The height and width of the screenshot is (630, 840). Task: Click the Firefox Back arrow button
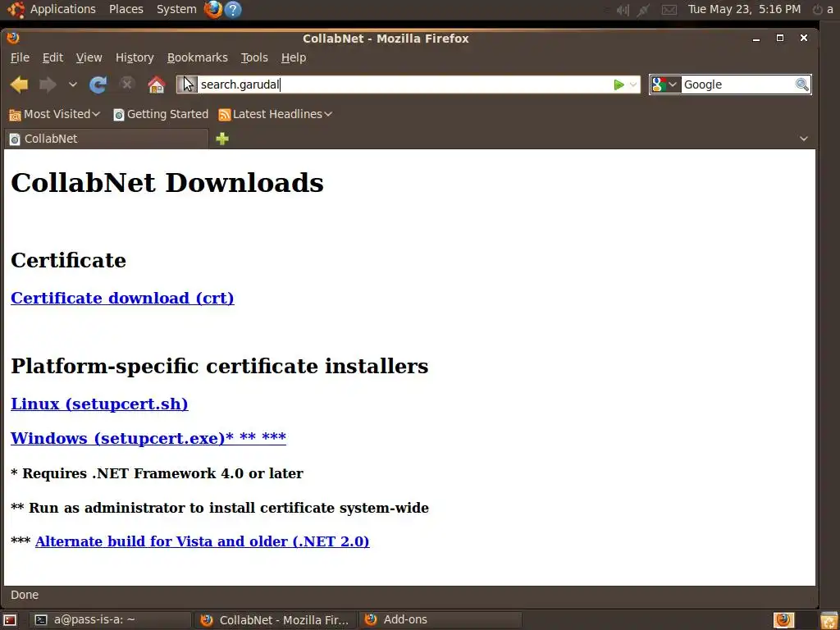pyautogui.click(x=20, y=84)
